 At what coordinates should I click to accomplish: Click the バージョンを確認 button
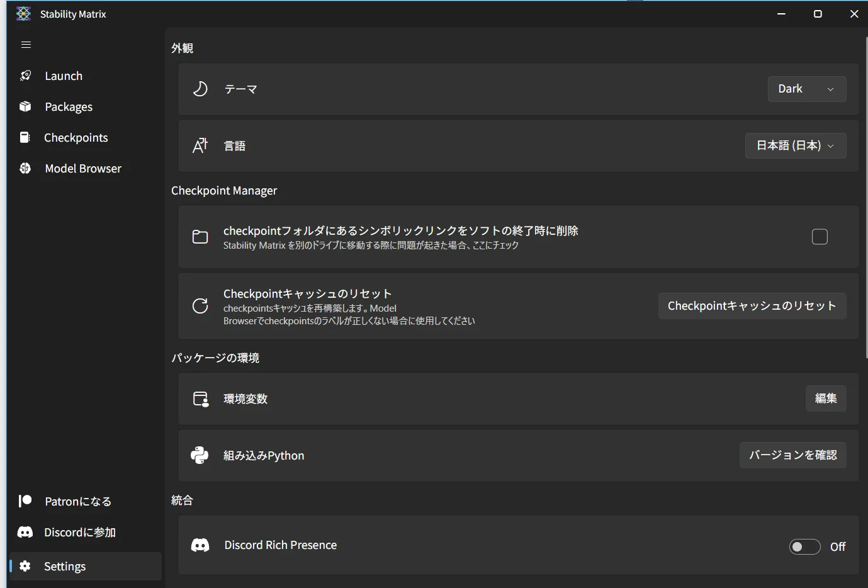[x=793, y=455]
